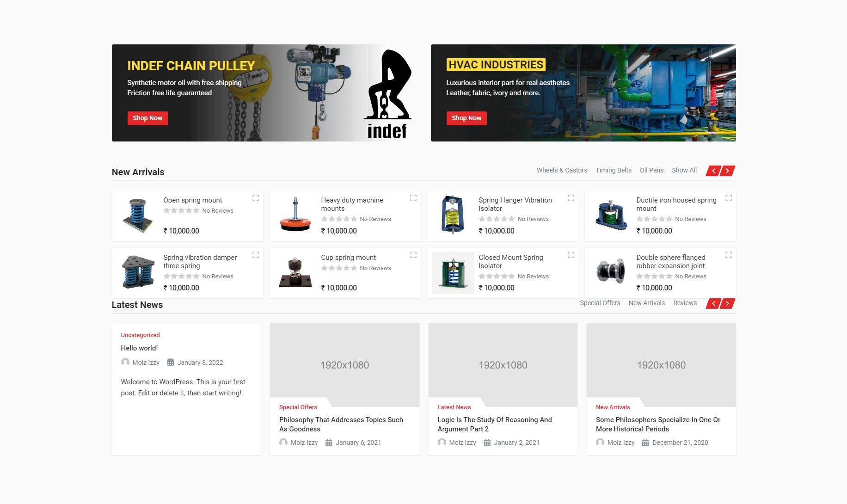The height and width of the screenshot is (504, 847).
Task: Click Spring Hanger Vibration Isolator image
Action: click(x=453, y=216)
